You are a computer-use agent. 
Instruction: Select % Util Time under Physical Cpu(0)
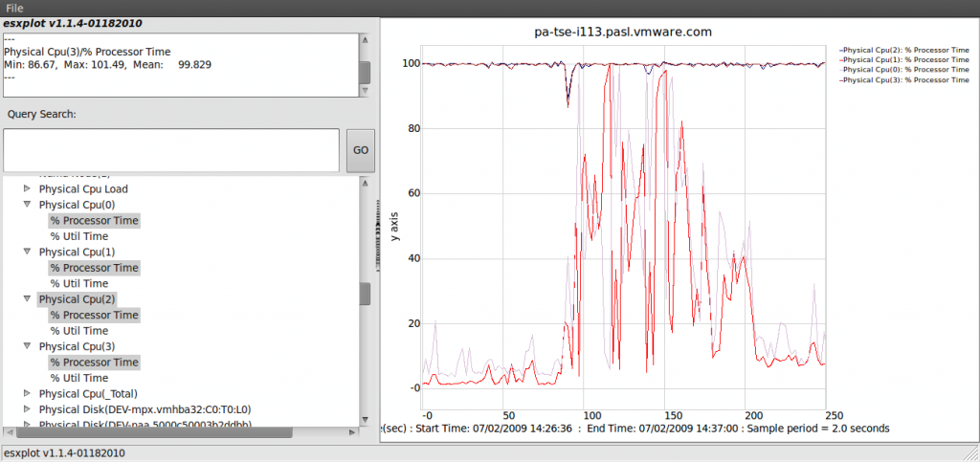point(79,236)
